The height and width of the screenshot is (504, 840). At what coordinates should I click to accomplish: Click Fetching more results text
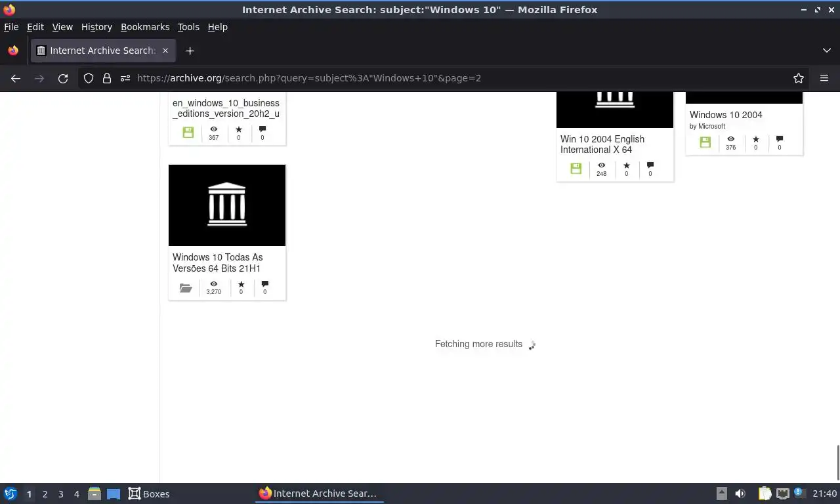[478, 344]
